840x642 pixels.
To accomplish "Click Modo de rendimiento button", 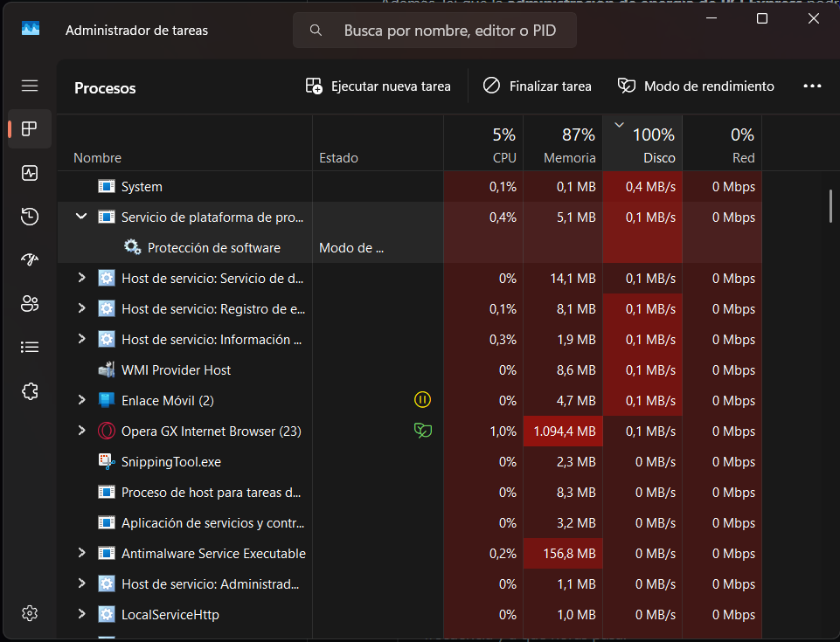I will (696, 86).
